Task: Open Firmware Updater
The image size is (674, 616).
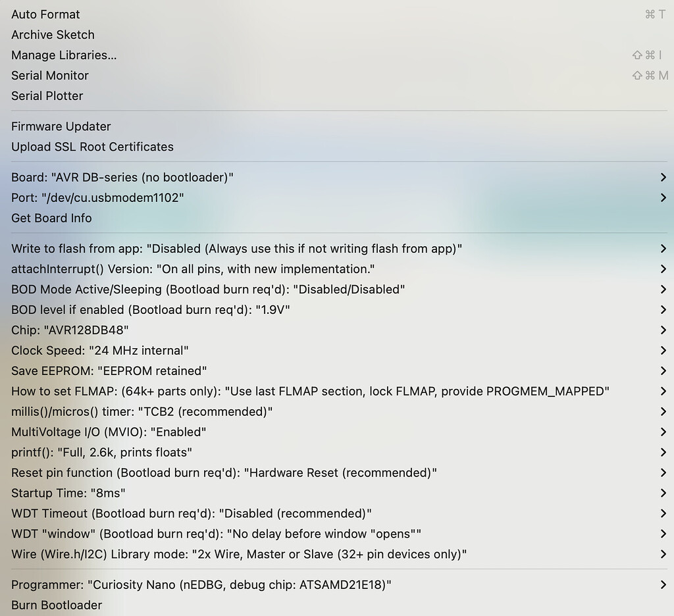Action: coord(337,126)
